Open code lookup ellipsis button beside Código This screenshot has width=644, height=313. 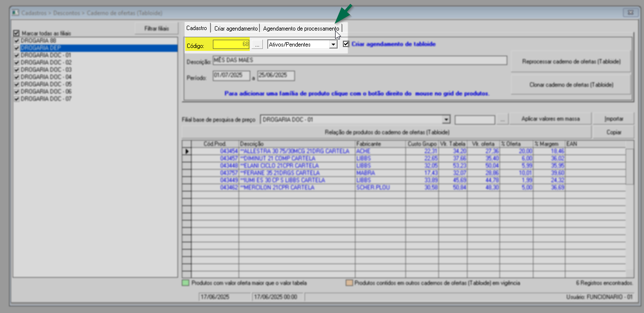click(258, 45)
